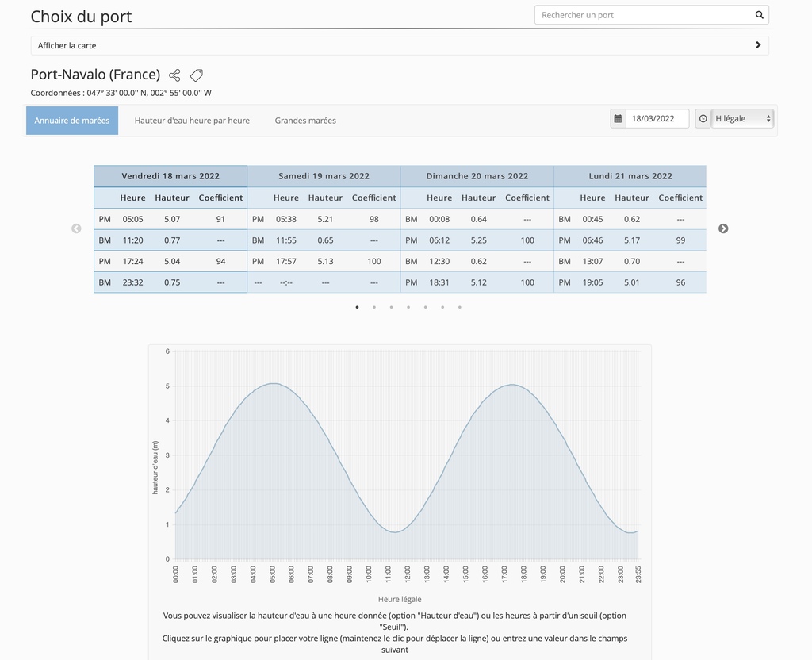Image resolution: width=812 pixels, height=660 pixels.
Task: Click Friday's 23:32 low tide time
Action: tap(132, 283)
